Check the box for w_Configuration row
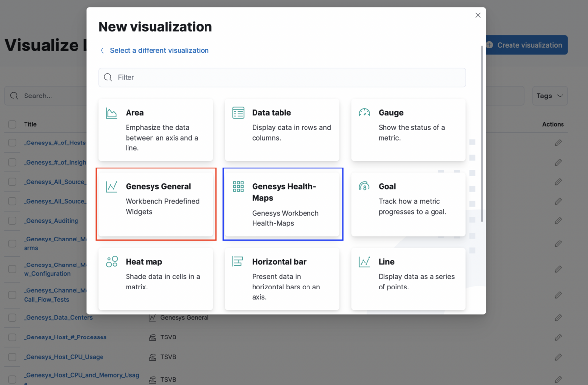Image resolution: width=588 pixels, height=385 pixels. tap(12, 269)
